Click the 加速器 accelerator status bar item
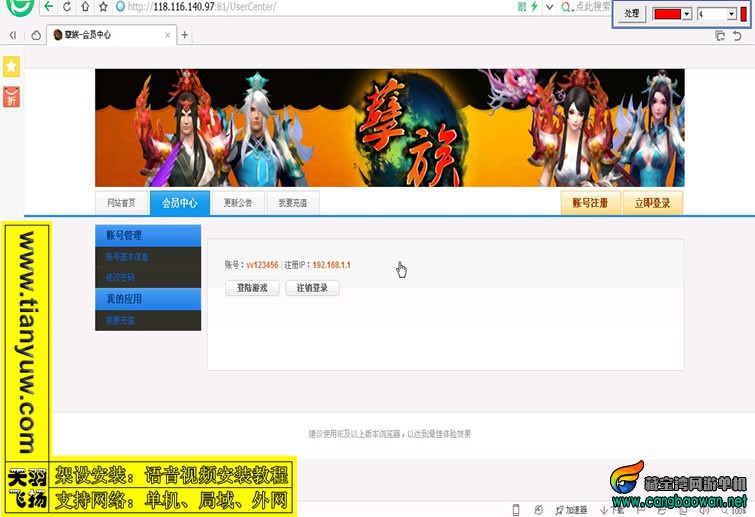The image size is (755, 517). coord(572,510)
